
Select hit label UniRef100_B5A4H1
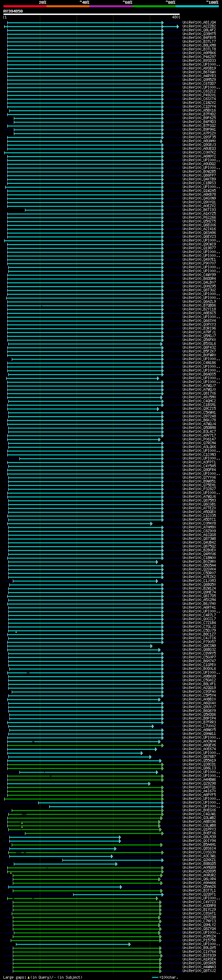(199, 844)
